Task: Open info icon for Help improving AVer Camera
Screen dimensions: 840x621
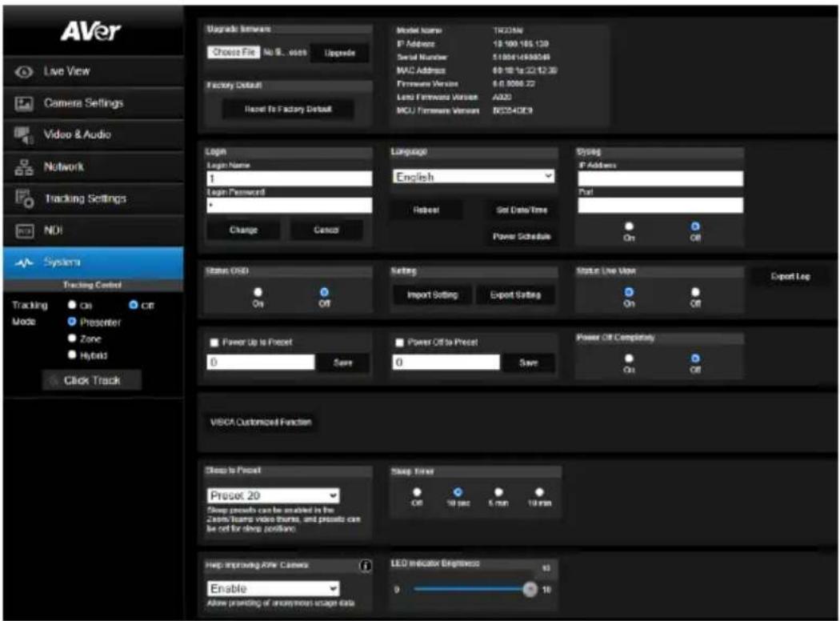Action: tap(366, 565)
